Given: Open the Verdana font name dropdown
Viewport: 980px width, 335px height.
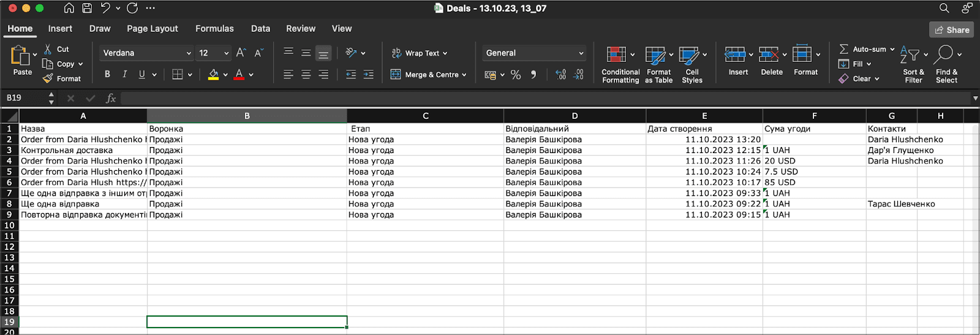Looking at the screenshot, I should (x=189, y=53).
